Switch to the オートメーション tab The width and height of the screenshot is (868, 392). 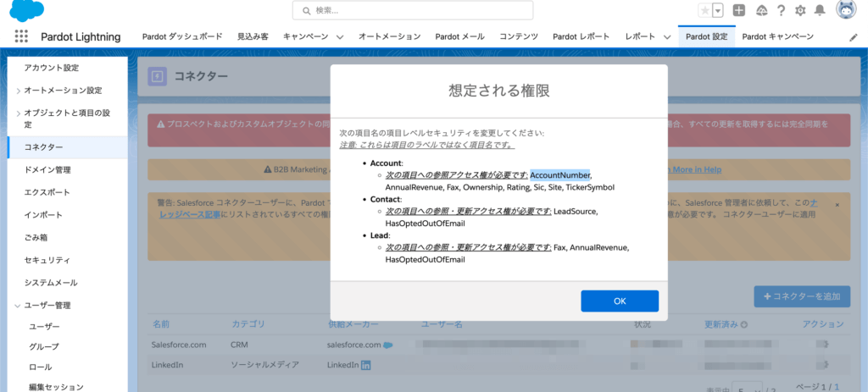click(389, 36)
